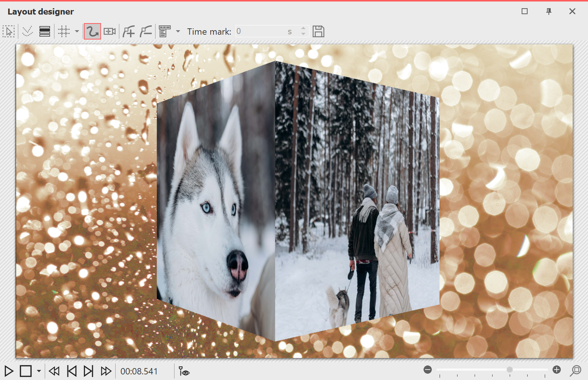The image size is (588, 380).
Task: Click the striped layer list icon
Action: (45, 31)
